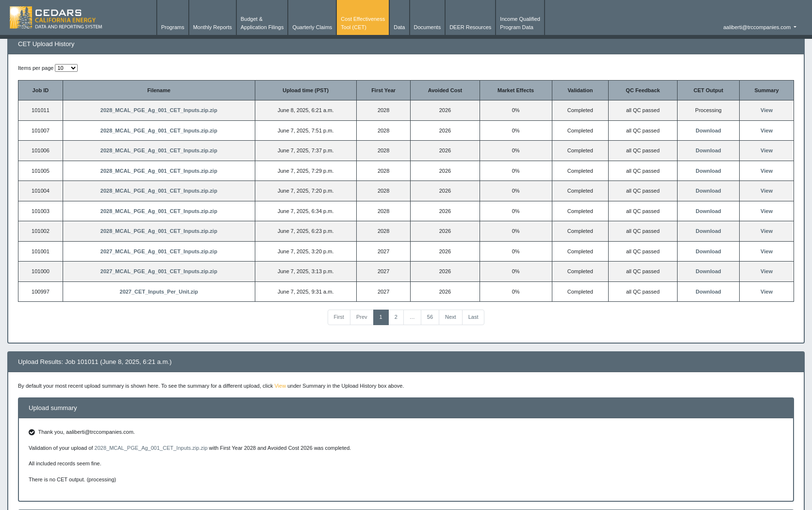Open the Programs menu
Screen dimensions: 812x510
pos(172,27)
